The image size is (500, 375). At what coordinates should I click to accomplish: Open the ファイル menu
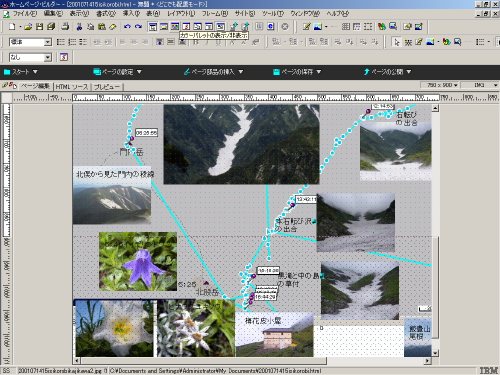[25, 14]
